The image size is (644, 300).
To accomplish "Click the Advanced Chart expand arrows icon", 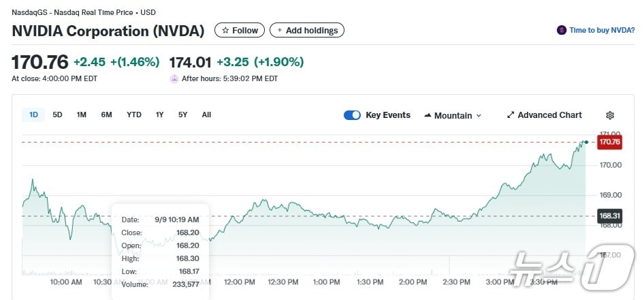I will 511,115.
